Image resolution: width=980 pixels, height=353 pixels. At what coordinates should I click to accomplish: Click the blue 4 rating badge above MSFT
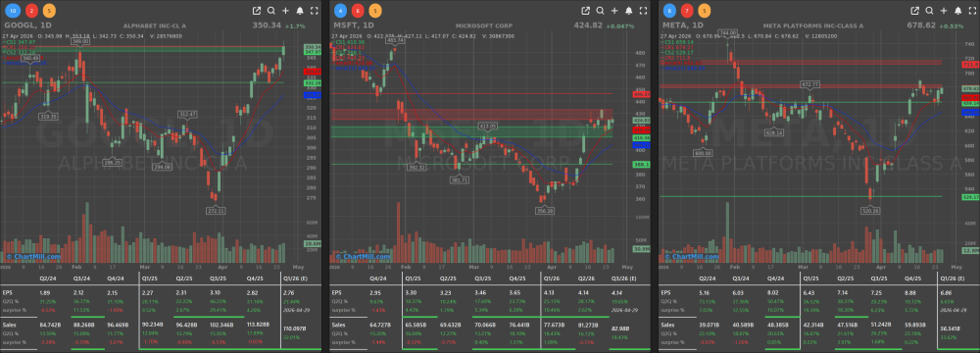[x=341, y=11]
